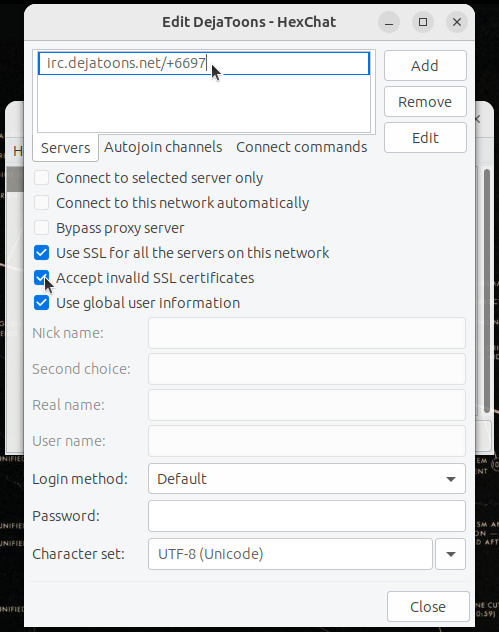The image size is (499, 632).
Task: Click the UTF-8 (Unicode) character set field
Action: [x=290, y=554]
